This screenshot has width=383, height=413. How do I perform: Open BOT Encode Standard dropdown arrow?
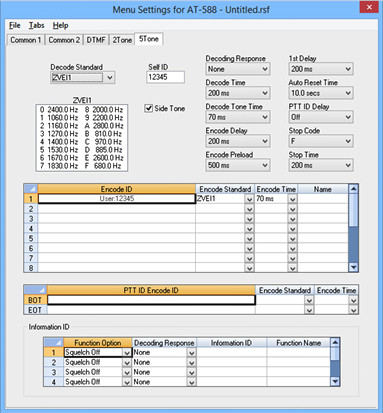(x=309, y=300)
